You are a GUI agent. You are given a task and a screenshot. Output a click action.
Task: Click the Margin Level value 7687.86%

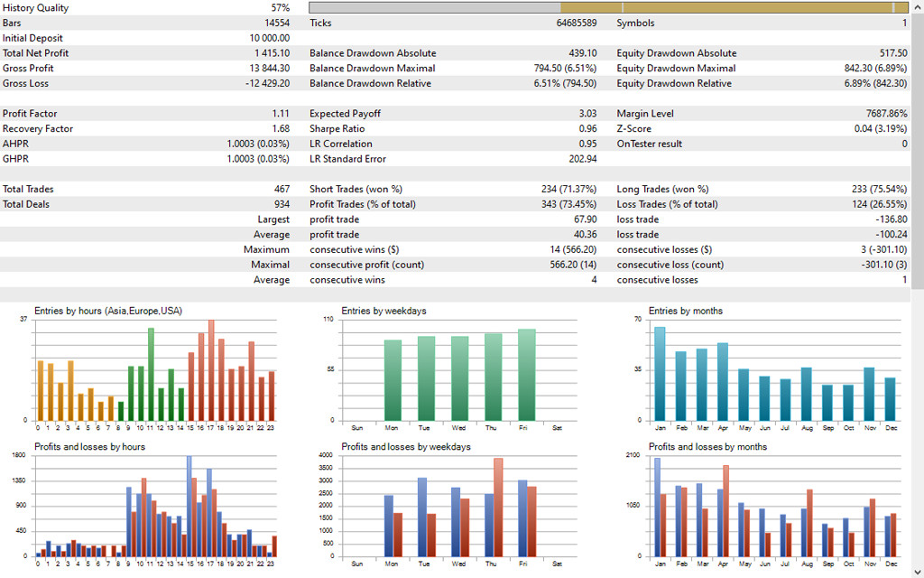(885, 114)
